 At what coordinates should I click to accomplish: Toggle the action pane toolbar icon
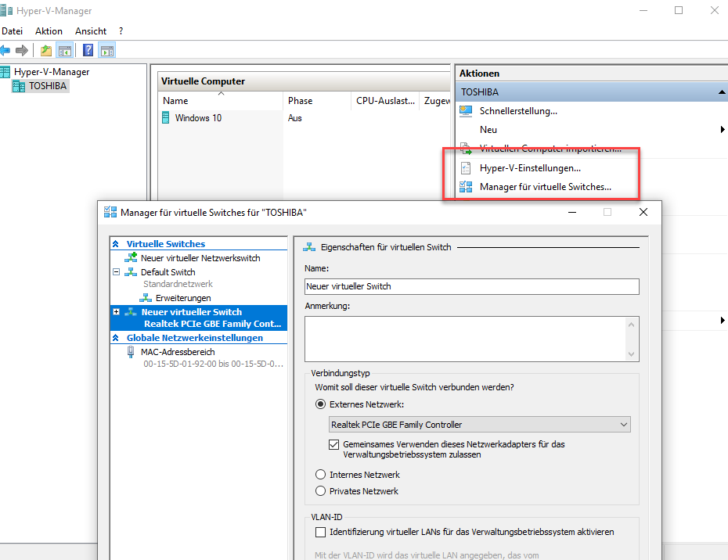107,50
